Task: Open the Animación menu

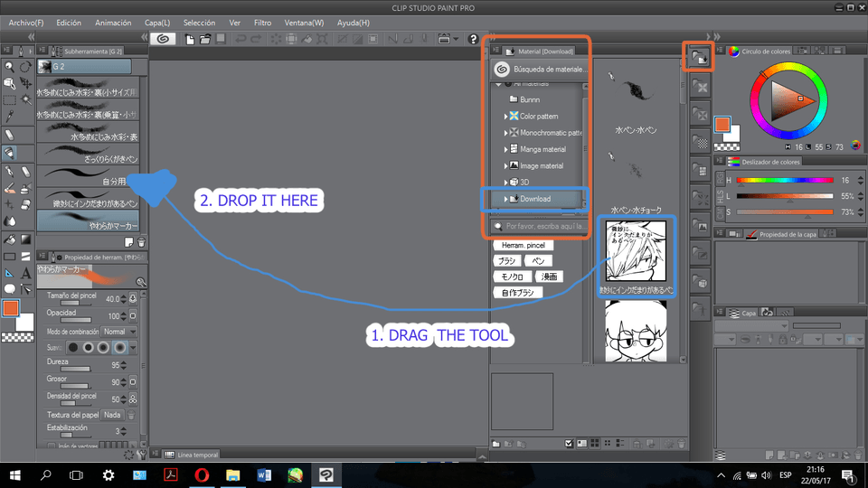Action: coord(114,22)
